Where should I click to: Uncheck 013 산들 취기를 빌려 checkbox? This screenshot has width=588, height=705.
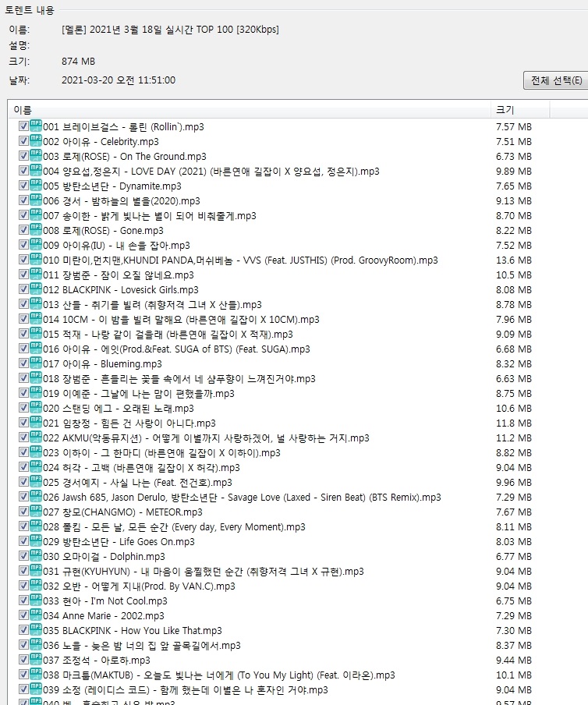click(x=24, y=304)
